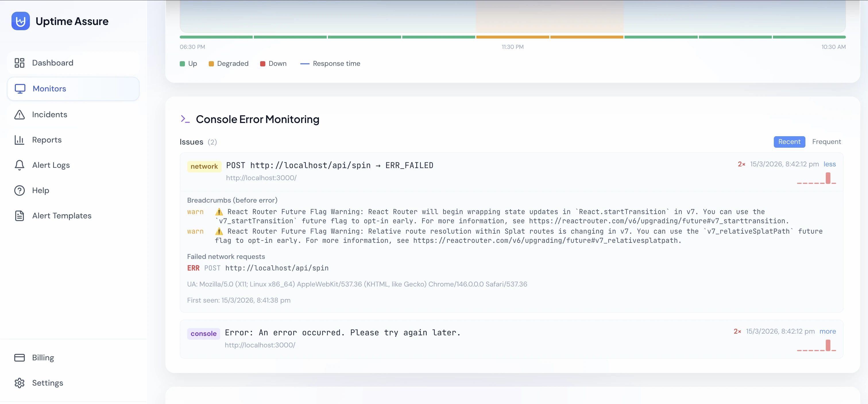
Task: Click the localhost:3000 link under the console error
Action: pos(260,345)
